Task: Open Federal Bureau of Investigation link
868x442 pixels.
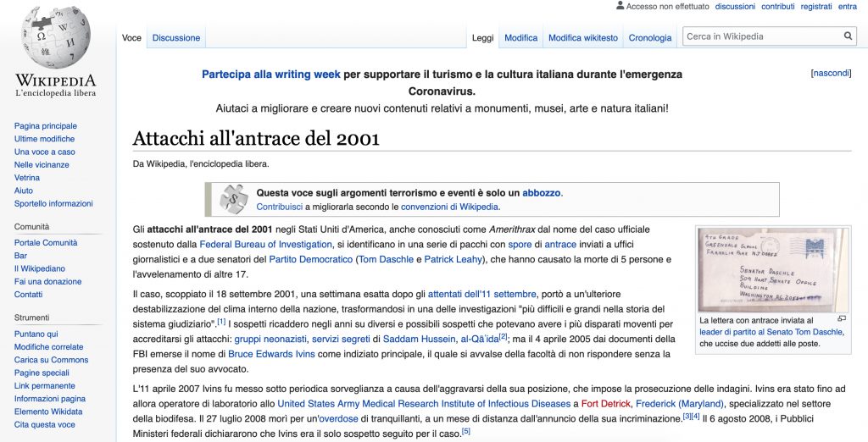Action: click(x=265, y=244)
